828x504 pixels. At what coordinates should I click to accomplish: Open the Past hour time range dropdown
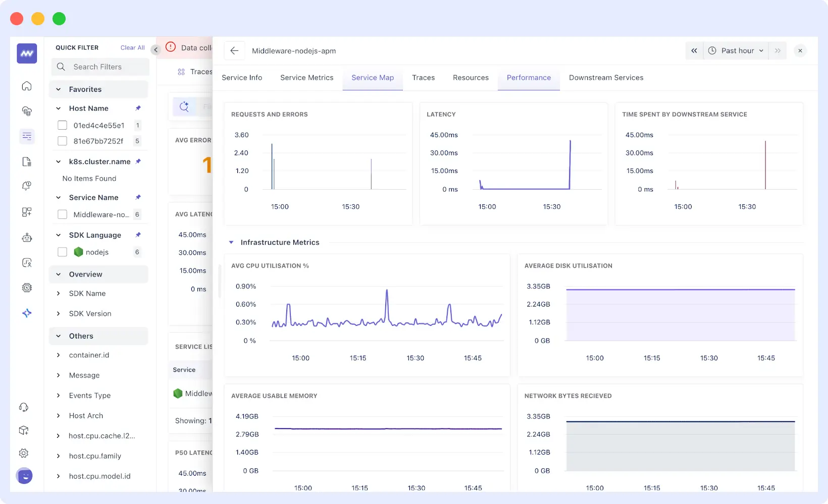click(736, 50)
